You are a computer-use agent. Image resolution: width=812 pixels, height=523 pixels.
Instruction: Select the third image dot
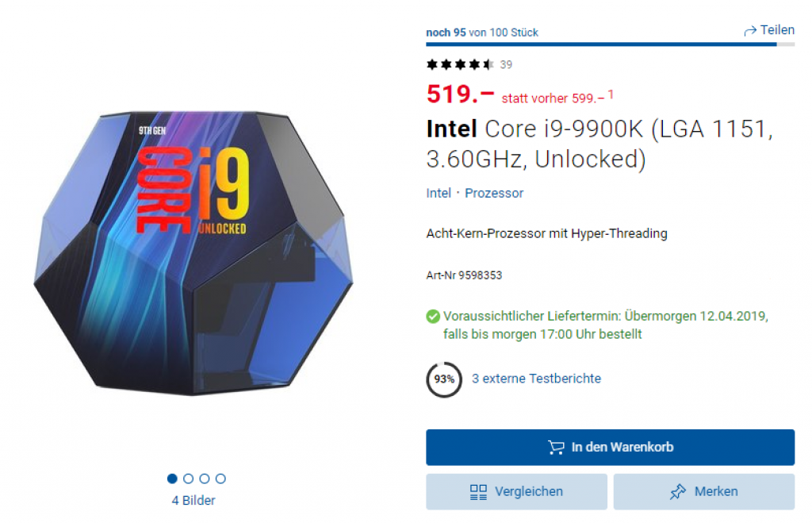(x=205, y=479)
